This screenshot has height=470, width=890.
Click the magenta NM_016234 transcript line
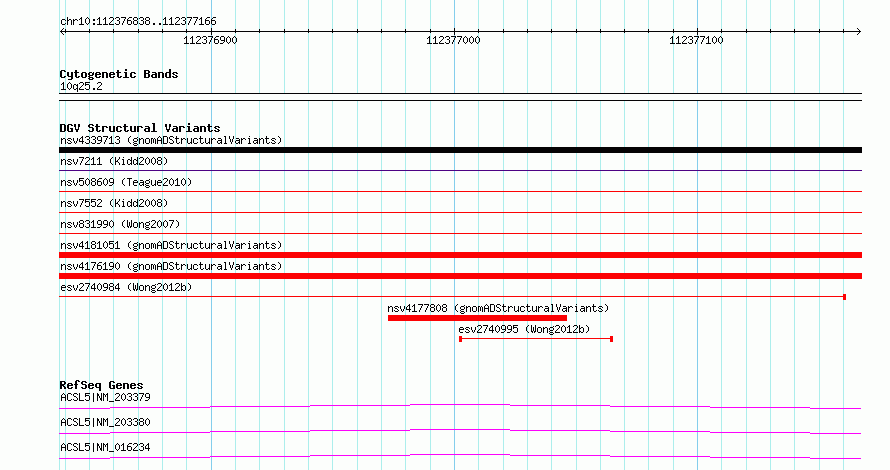coord(460,456)
